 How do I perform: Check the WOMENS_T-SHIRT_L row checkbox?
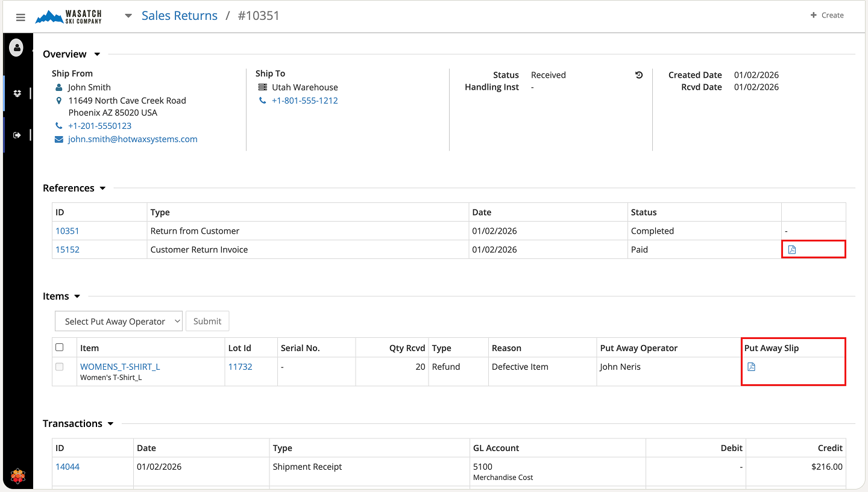(x=59, y=367)
